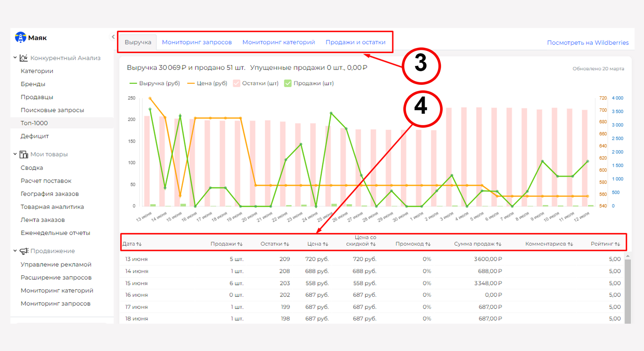Open the Мониторинг категорий tab
The image size is (644, 351).
(279, 42)
